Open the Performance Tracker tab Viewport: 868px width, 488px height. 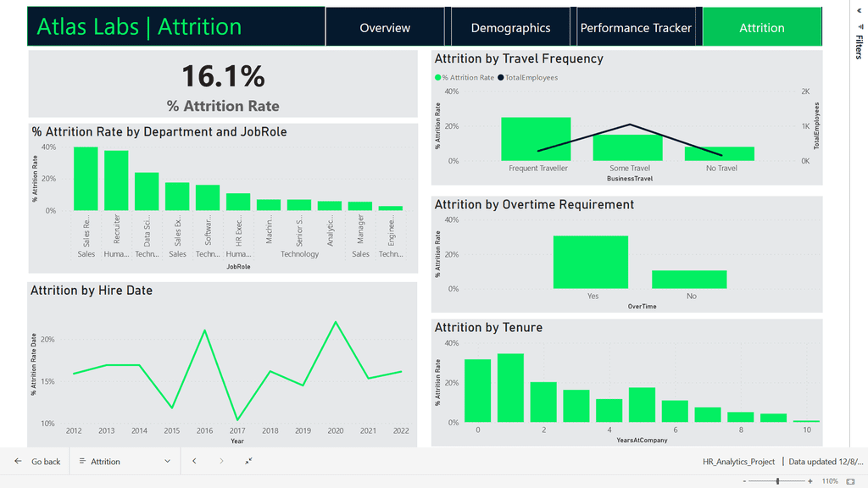(636, 28)
